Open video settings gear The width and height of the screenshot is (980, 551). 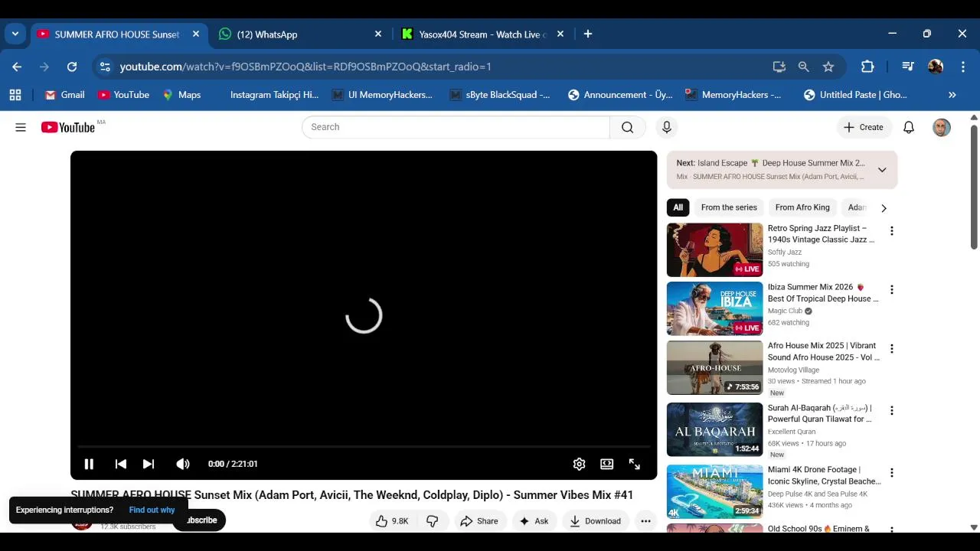[580, 464]
